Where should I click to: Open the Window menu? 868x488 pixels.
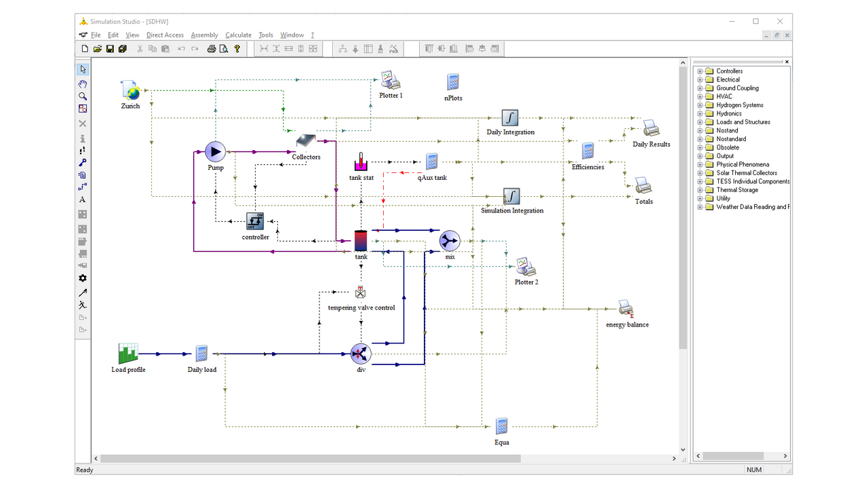[x=292, y=35]
